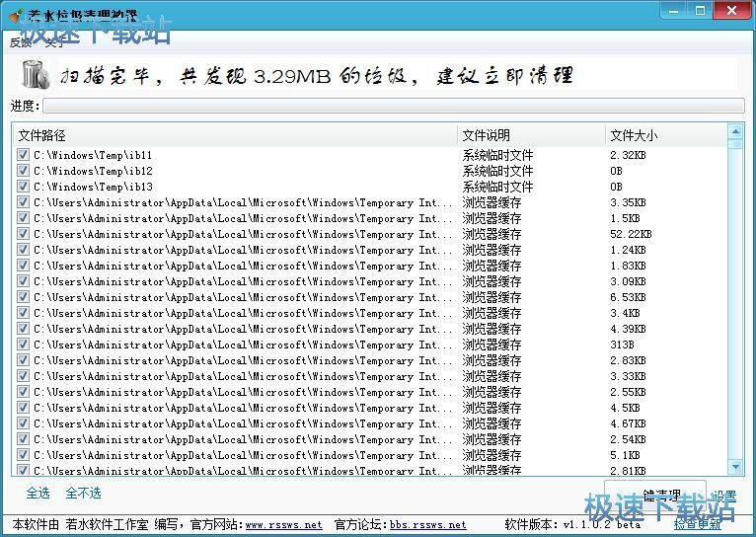756x537 pixels.
Task: Open the 关于 menu
Action: pyautogui.click(x=54, y=42)
